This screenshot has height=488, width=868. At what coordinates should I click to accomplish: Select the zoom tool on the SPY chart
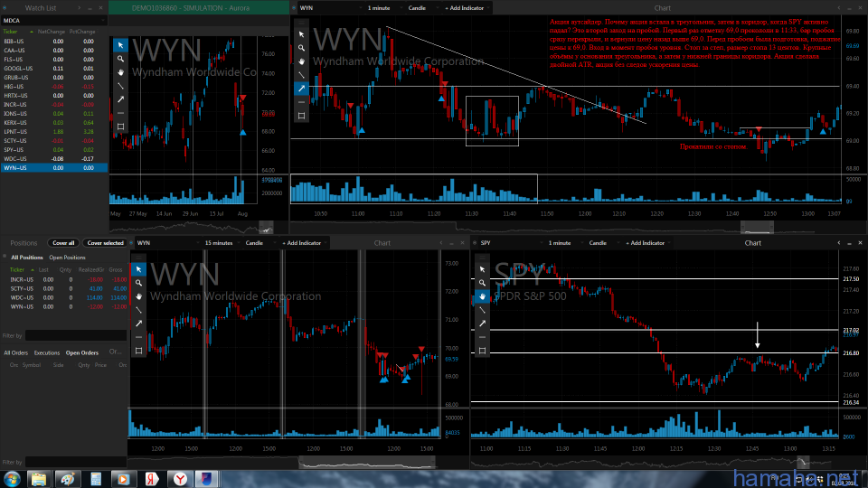coord(482,283)
